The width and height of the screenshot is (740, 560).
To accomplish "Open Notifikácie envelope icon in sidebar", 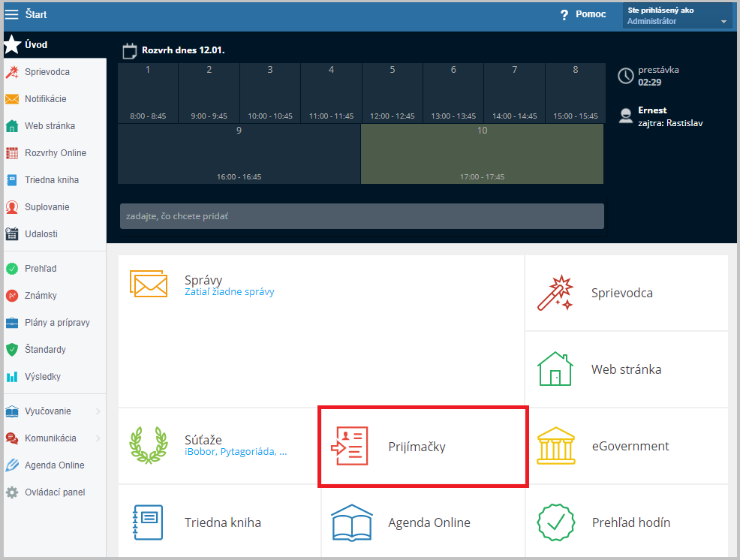I will tap(12, 99).
